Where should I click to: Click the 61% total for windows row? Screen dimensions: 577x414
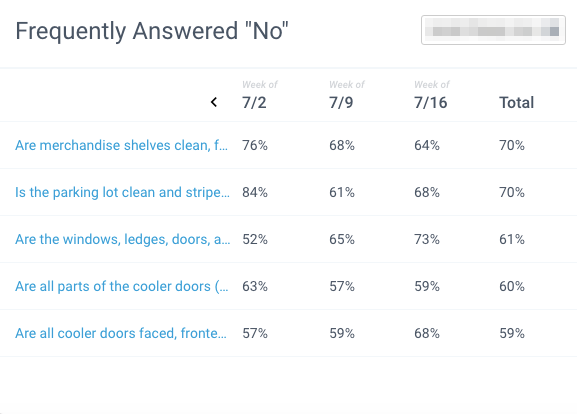(512, 240)
